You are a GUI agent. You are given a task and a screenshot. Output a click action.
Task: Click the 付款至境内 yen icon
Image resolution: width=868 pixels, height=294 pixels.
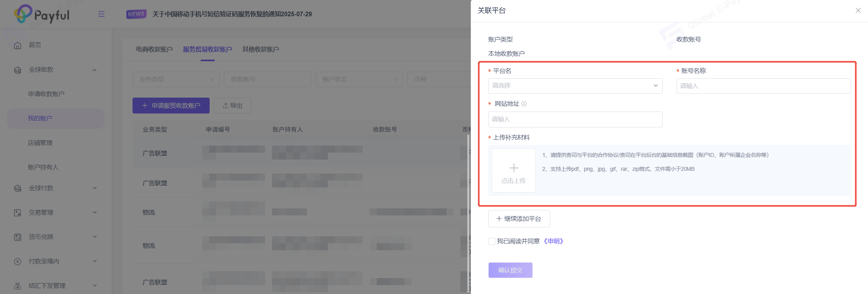(x=17, y=261)
